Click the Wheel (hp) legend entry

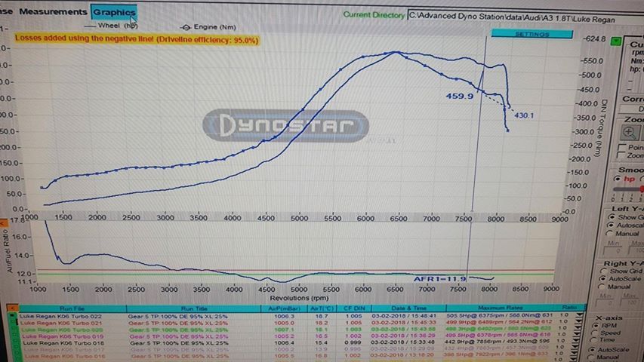pos(111,26)
